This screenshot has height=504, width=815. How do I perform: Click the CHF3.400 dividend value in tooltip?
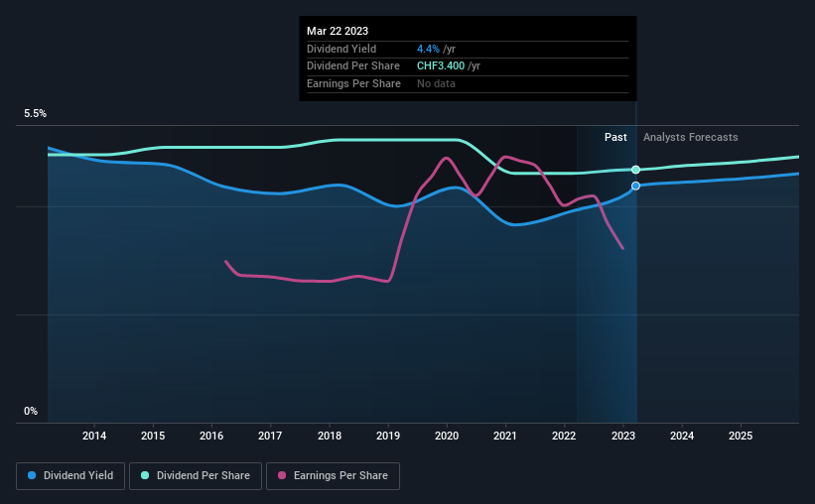441,66
